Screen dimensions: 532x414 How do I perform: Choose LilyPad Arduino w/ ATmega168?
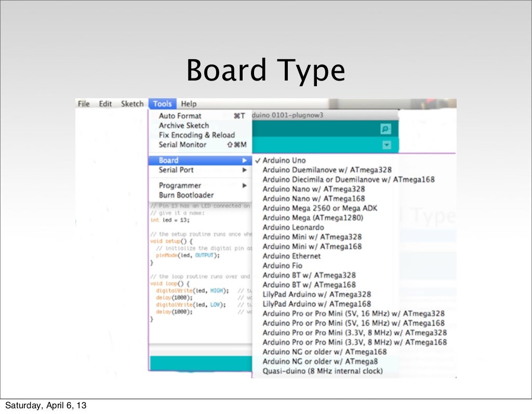coord(354,304)
